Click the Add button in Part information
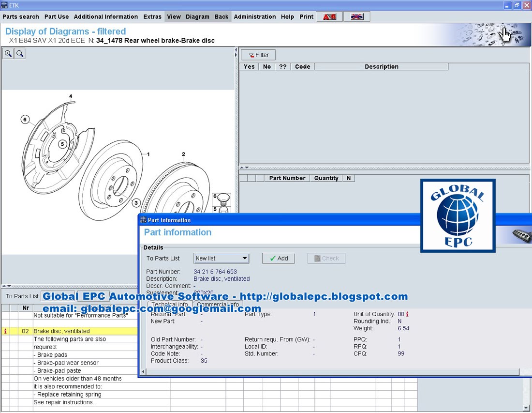 278,259
